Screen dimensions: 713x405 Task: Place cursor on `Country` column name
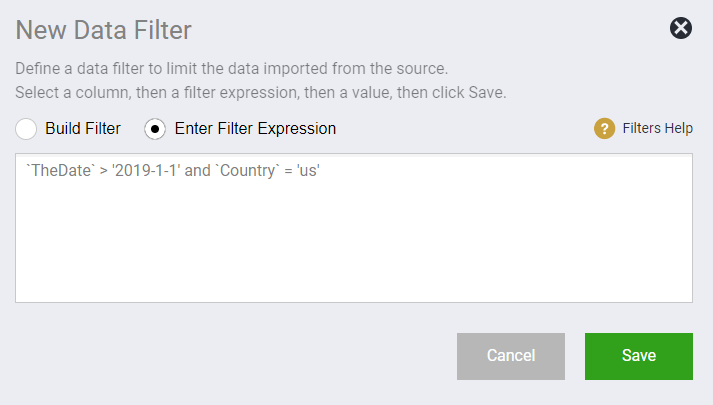249,171
